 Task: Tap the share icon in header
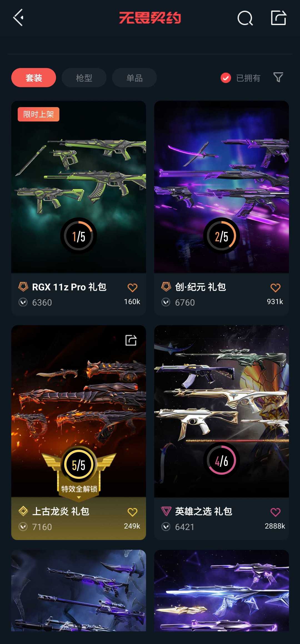279,18
